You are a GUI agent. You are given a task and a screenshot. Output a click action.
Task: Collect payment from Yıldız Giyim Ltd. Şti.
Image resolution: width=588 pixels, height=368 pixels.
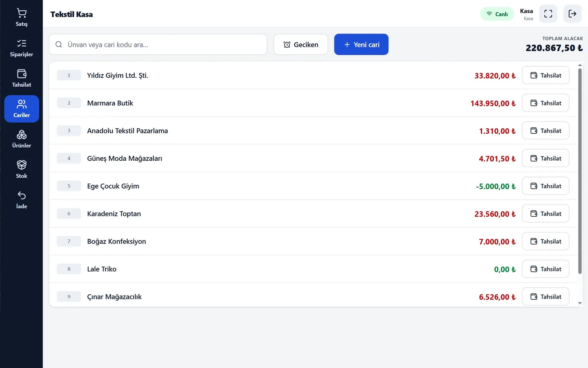click(x=546, y=75)
